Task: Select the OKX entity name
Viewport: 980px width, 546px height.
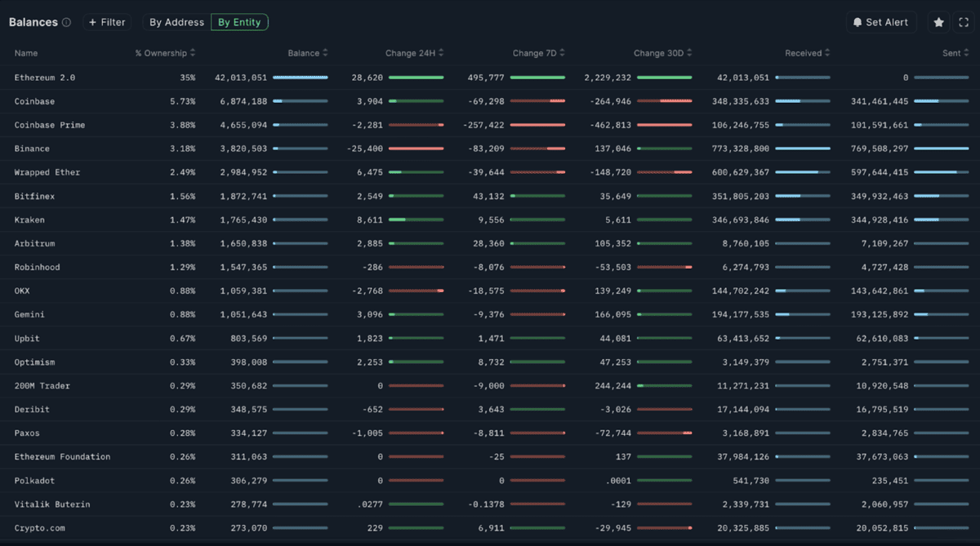Action: (22, 291)
